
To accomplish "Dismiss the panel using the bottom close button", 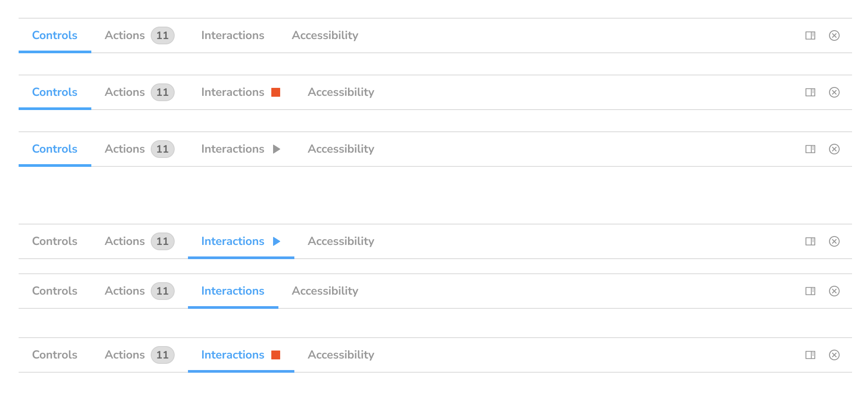I will [x=834, y=355].
